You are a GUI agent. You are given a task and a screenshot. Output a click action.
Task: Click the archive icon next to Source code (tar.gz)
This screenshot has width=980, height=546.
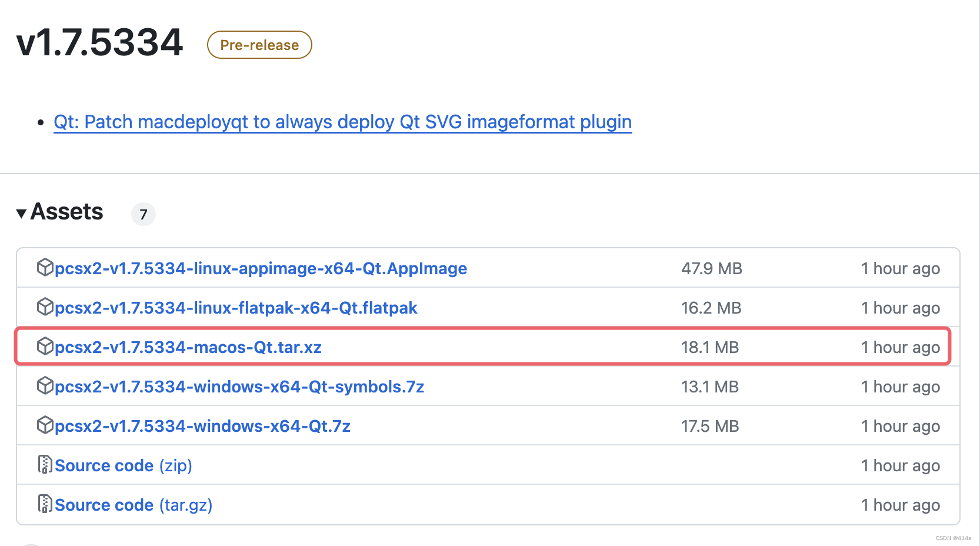click(45, 504)
